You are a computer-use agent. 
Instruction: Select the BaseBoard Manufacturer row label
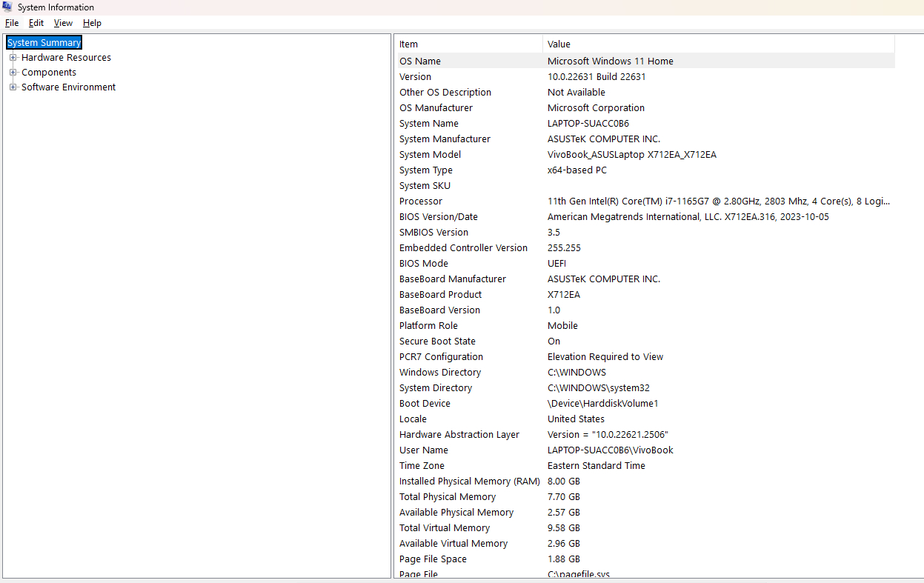pos(453,279)
